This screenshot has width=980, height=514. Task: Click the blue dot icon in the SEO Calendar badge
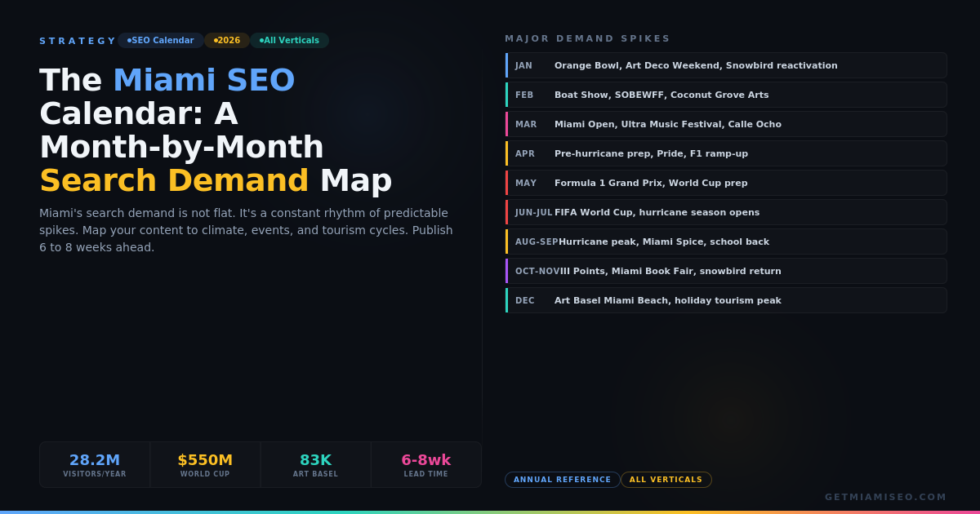tap(129, 40)
